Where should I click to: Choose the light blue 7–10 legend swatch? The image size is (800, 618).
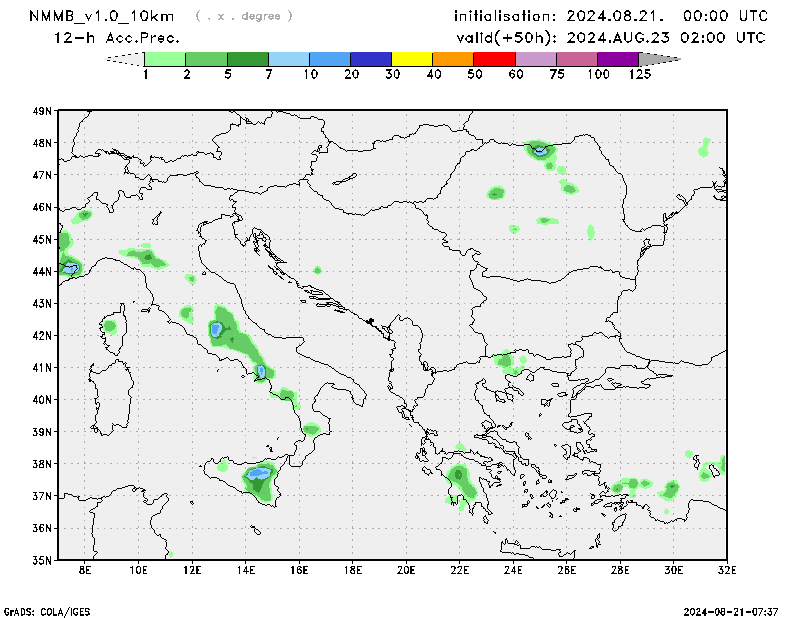click(x=289, y=60)
